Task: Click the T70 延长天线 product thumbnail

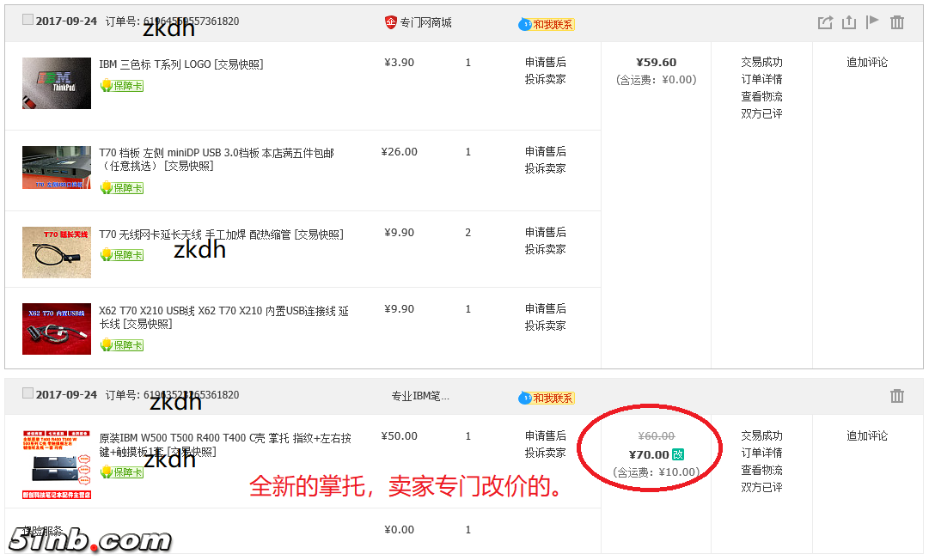Action: (x=56, y=253)
